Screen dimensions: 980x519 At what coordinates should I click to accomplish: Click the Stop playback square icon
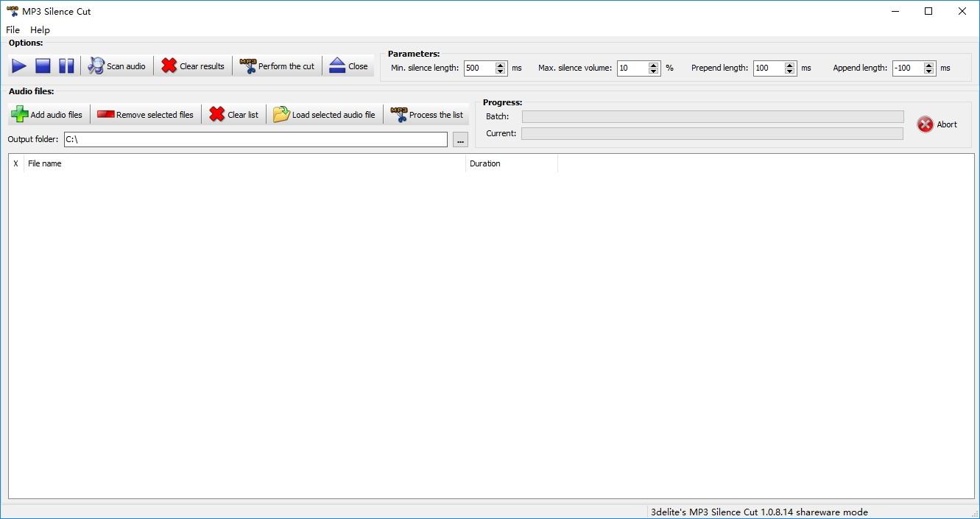point(43,66)
